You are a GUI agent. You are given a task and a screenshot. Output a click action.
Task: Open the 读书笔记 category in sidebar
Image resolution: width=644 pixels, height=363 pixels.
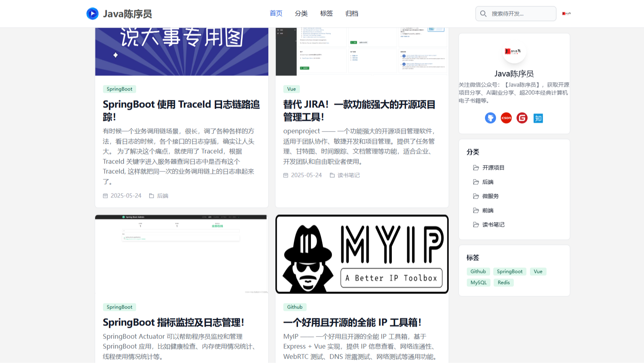(493, 225)
